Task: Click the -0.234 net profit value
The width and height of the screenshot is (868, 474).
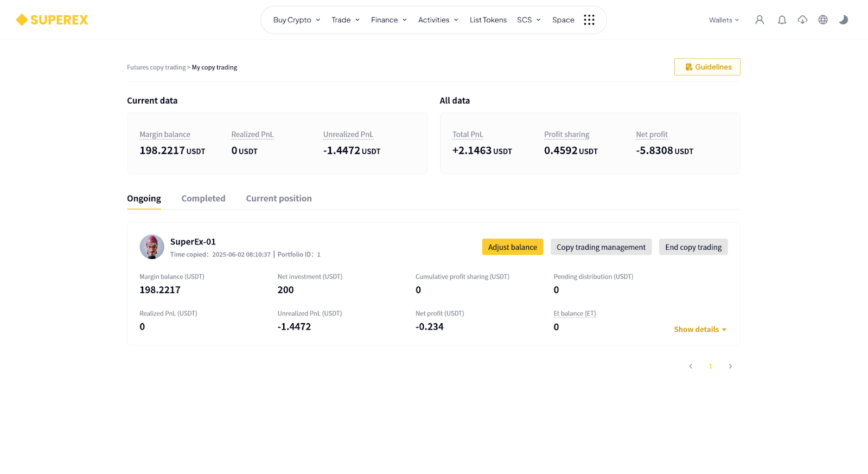Action: click(430, 327)
